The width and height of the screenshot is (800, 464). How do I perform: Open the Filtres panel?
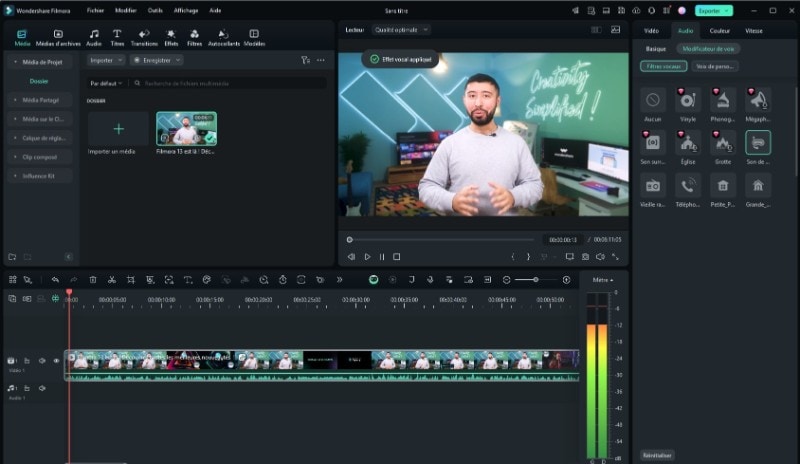point(194,38)
